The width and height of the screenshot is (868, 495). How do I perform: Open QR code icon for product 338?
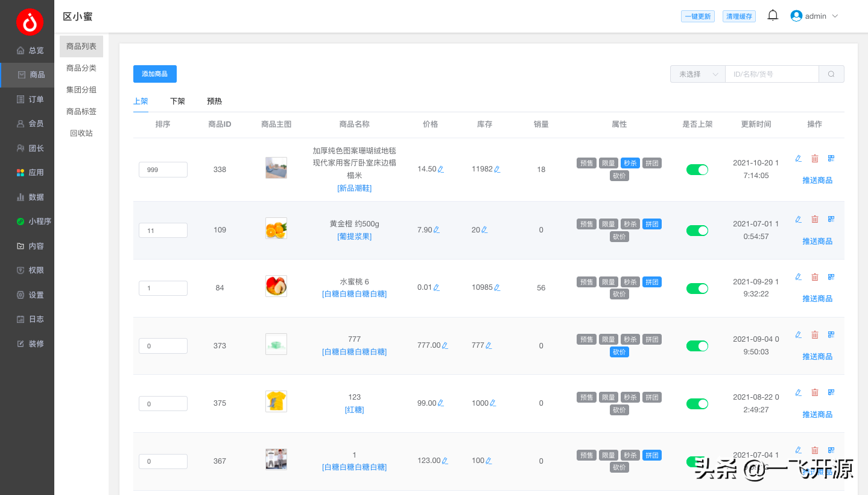point(831,159)
